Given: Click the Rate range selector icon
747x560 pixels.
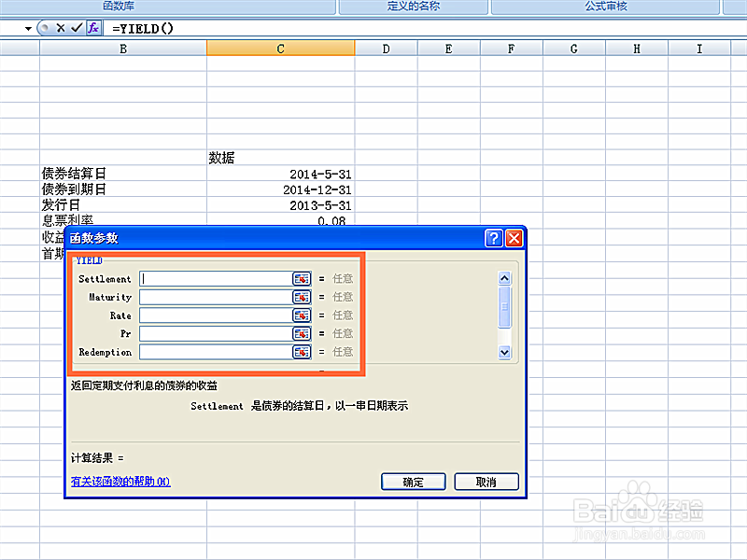Looking at the screenshot, I should [x=302, y=315].
